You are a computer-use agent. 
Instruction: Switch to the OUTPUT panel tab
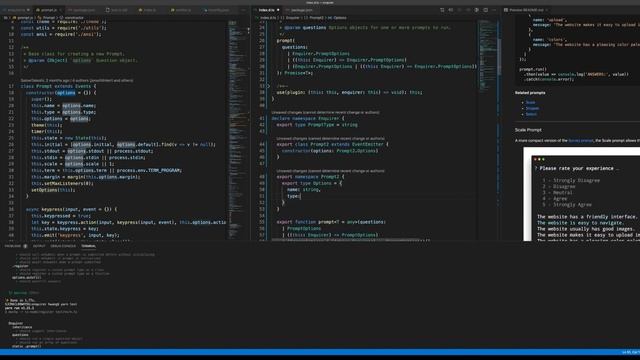coord(39,246)
